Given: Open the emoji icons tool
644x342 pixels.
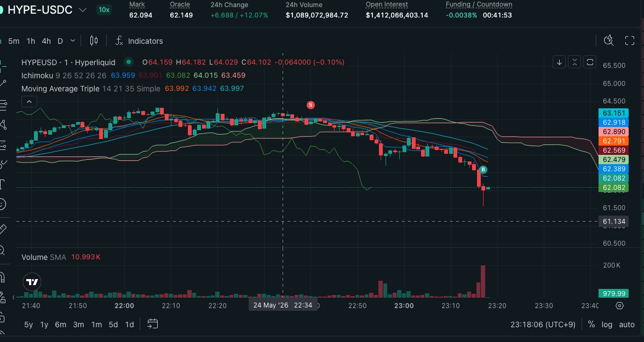Looking at the screenshot, I should tap(2, 204).
